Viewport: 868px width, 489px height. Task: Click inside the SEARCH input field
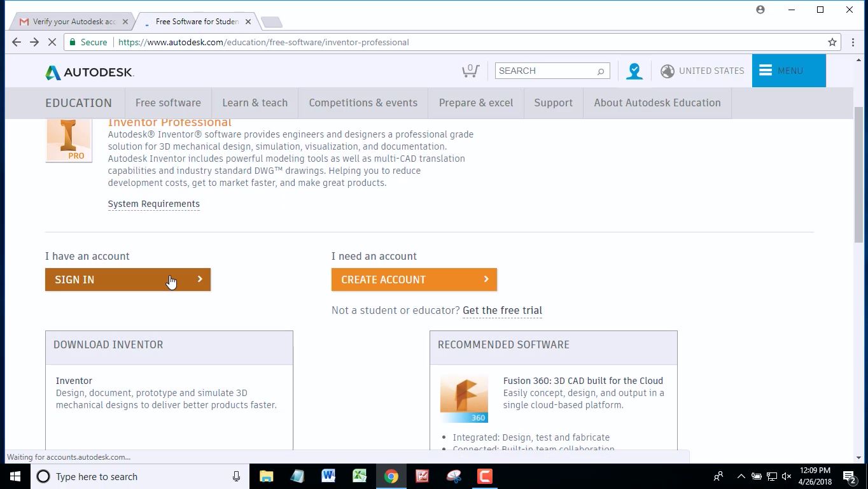547,71
